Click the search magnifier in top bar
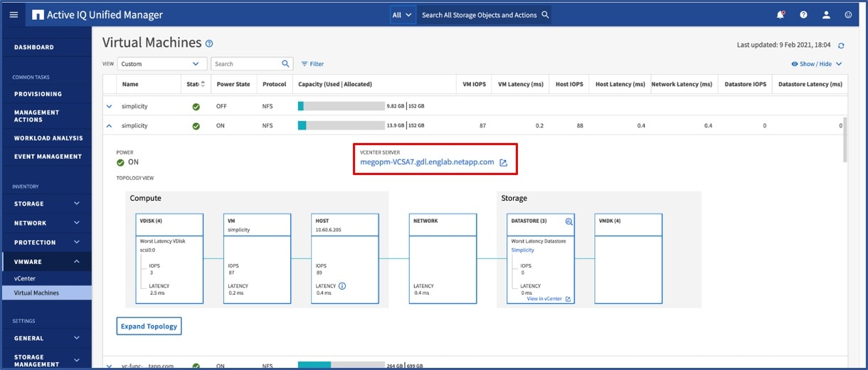This screenshot has width=868, height=370. point(545,15)
